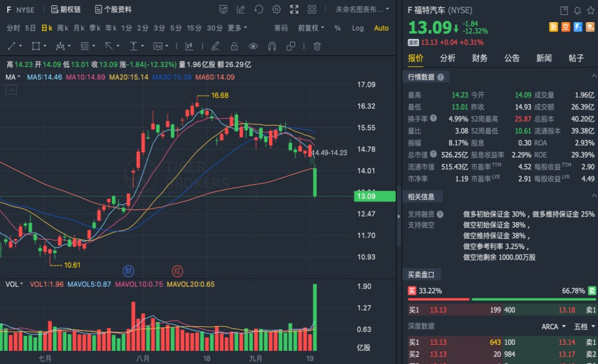Viewport: 598px width, 364px height.
Task: Collapse the 行情数据 section chevron
Action: point(594,77)
